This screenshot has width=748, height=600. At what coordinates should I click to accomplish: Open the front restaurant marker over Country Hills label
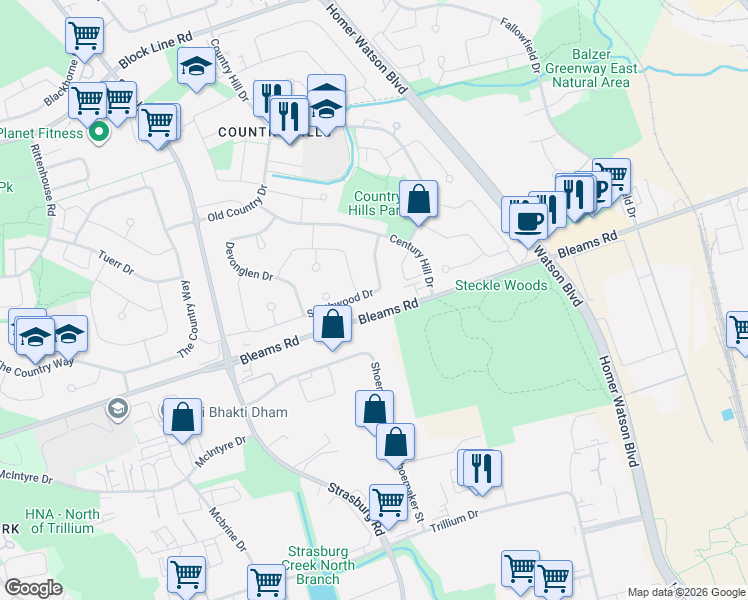[x=289, y=119]
